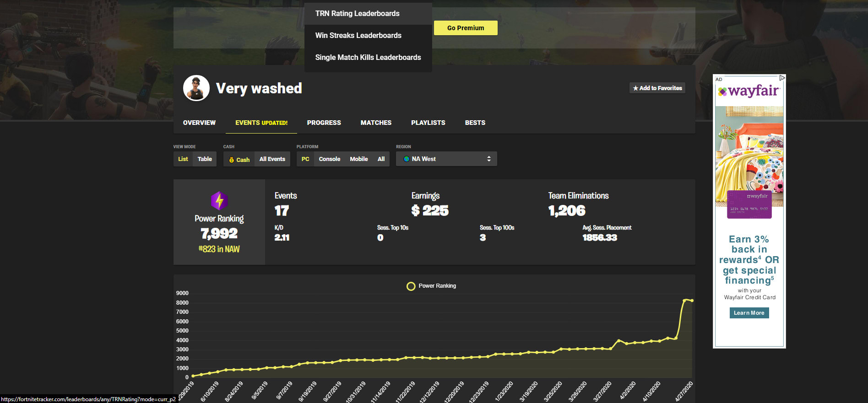
Task: Click the Sess. Top 10s value 0
Action: pos(380,237)
